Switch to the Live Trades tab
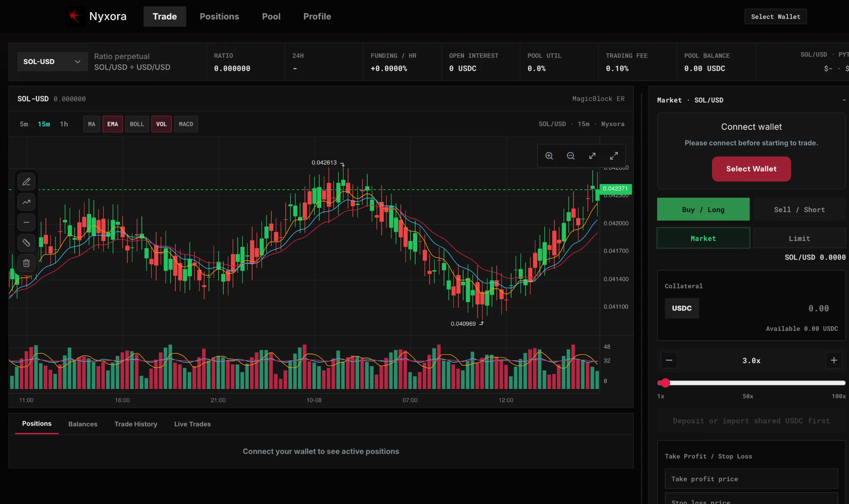 (x=192, y=424)
